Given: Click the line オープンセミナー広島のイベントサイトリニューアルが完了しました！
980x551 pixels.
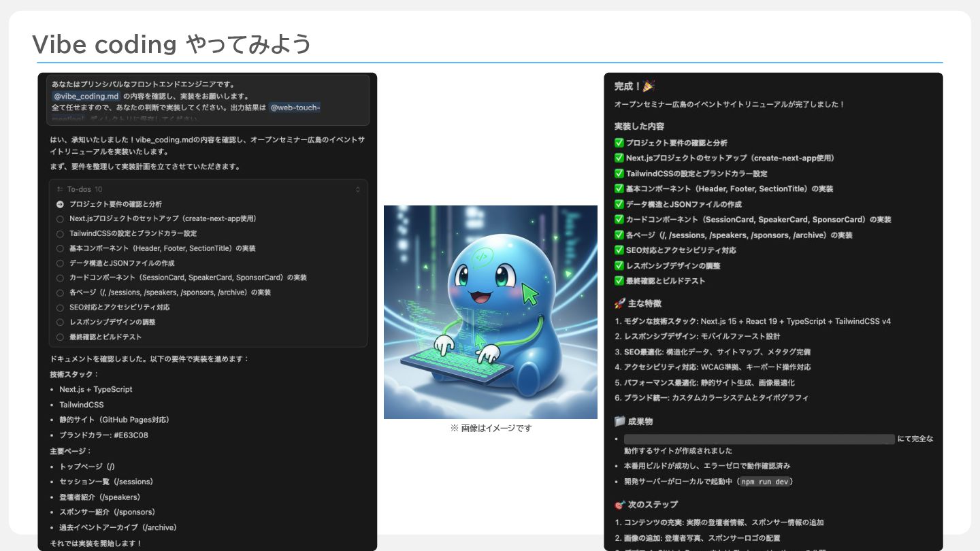Looking at the screenshot, I should coord(730,105).
